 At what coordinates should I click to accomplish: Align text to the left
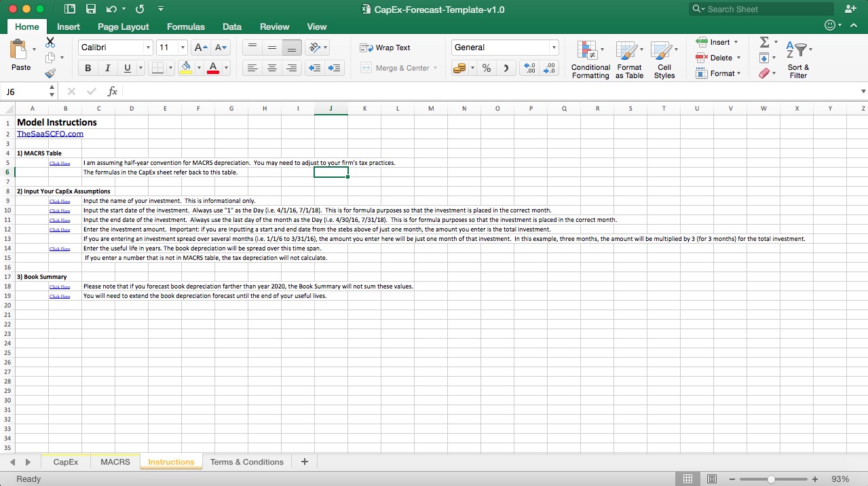(x=252, y=68)
